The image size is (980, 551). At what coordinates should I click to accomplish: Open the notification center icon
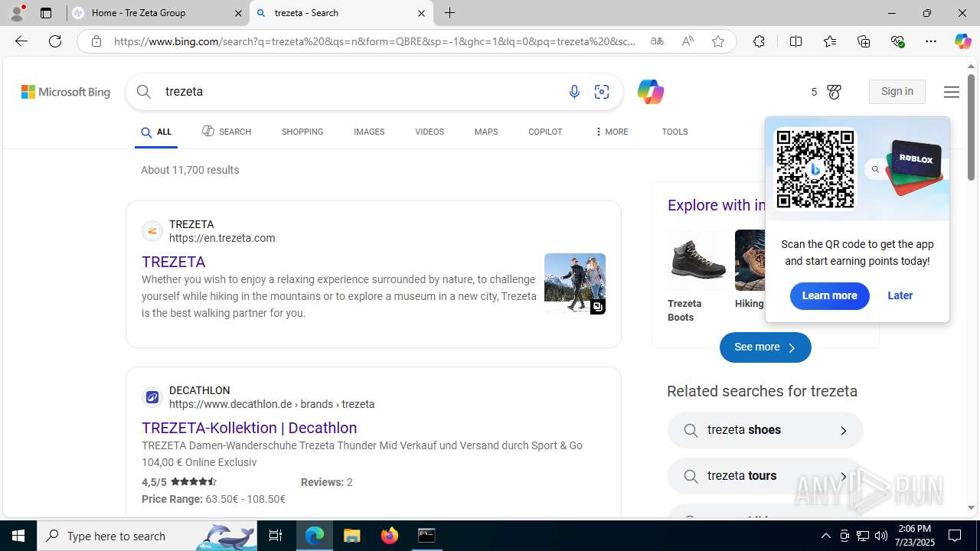pyautogui.click(x=955, y=536)
